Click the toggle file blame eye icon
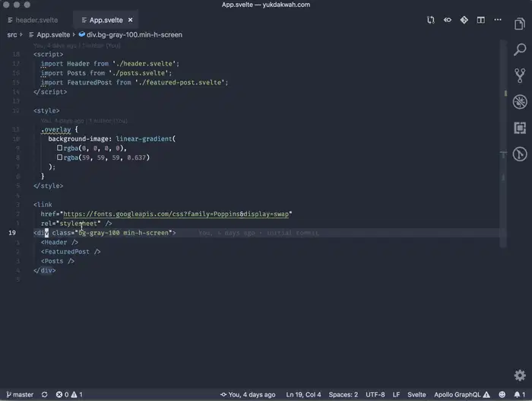 (447, 20)
